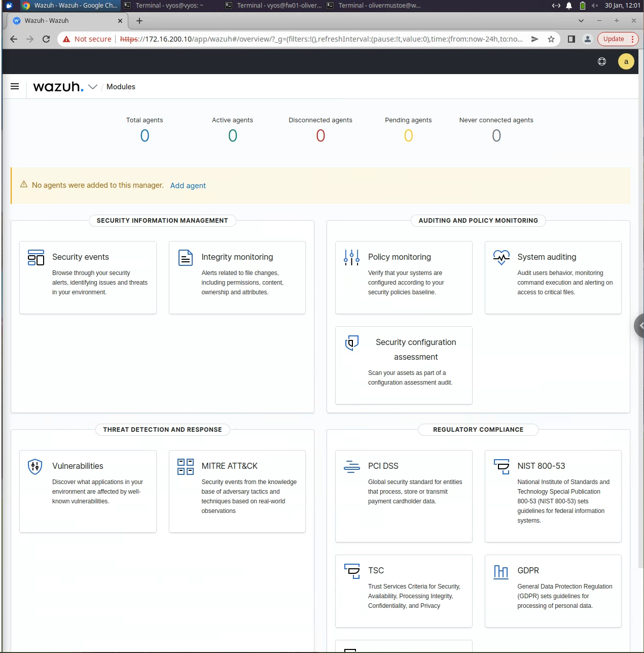Click the clock showing 30 Jan, 12:01

(622, 6)
